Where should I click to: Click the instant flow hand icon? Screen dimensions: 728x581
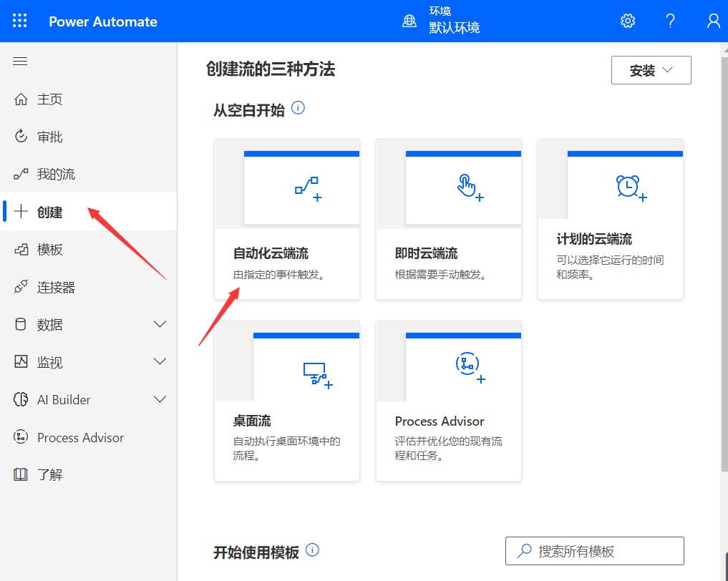tap(470, 187)
